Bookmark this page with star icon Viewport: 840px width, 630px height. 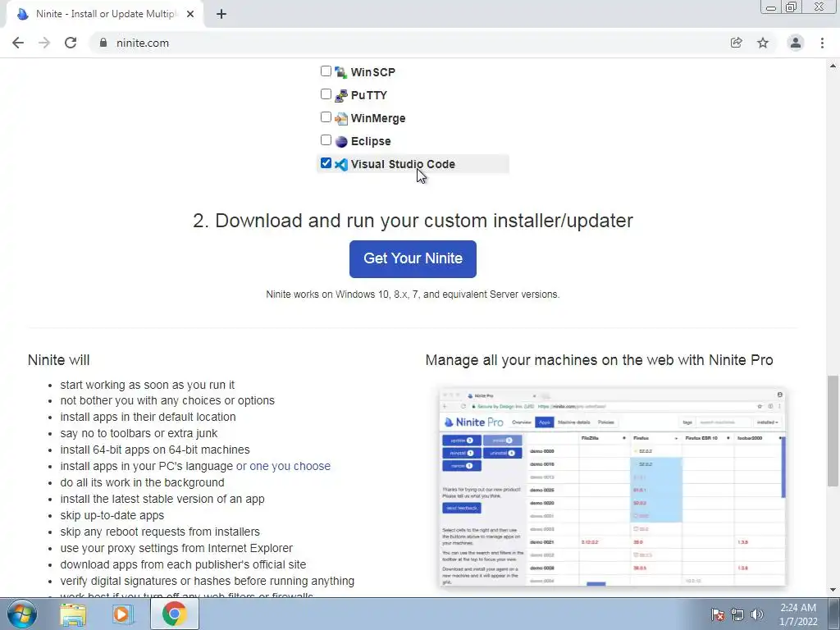763,43
